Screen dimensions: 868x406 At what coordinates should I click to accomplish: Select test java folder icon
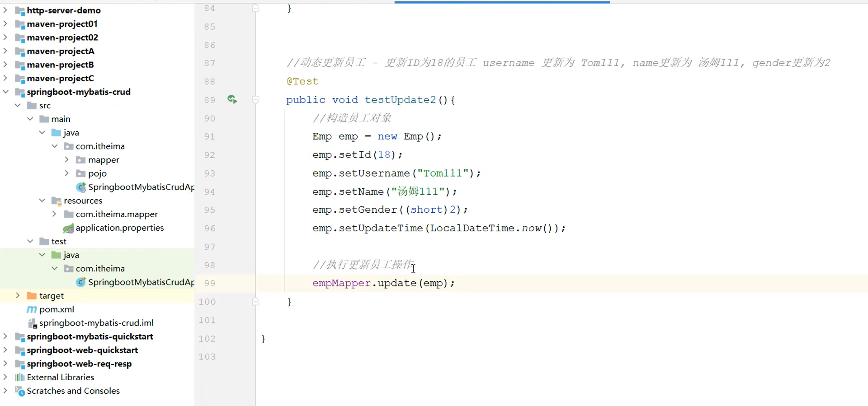click(57, 255)
